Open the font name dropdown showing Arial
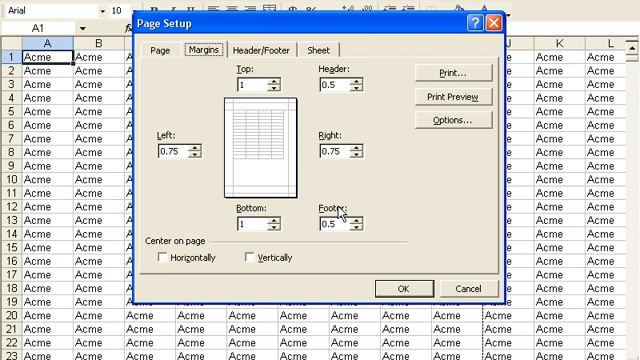The height and width of the screenshot is (360, 640). pyautogui.click(x=102, y=11)
